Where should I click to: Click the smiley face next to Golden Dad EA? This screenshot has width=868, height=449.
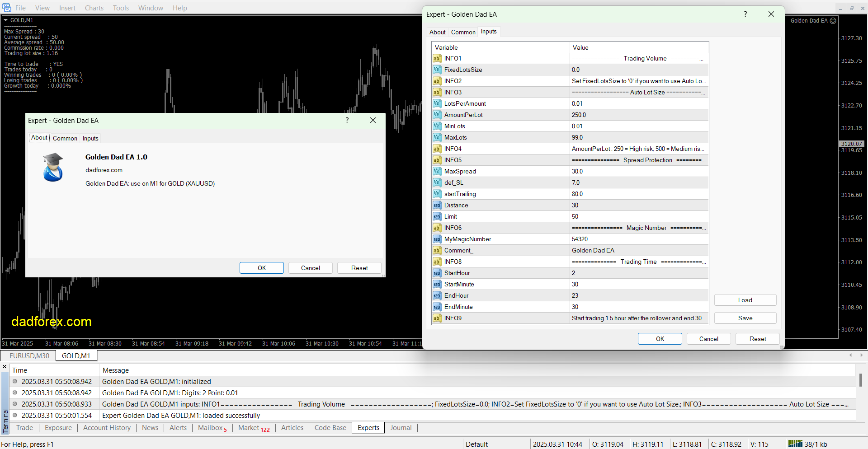click(x=833, y=21)
